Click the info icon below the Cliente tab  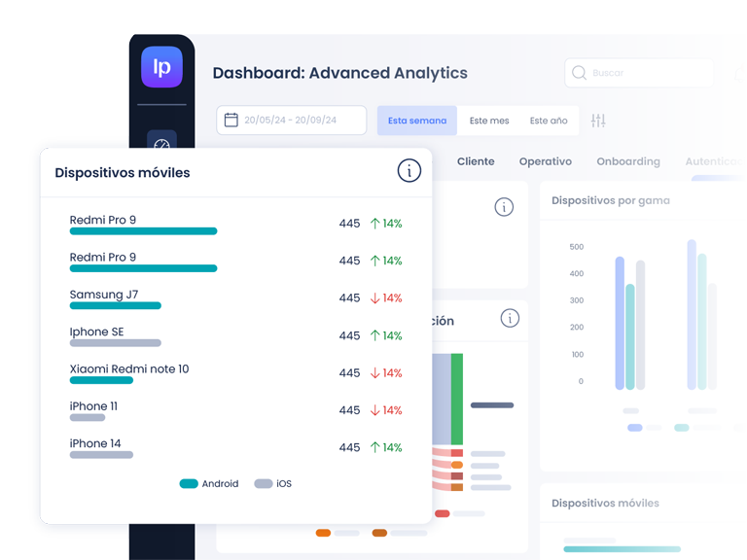point(504,207)
